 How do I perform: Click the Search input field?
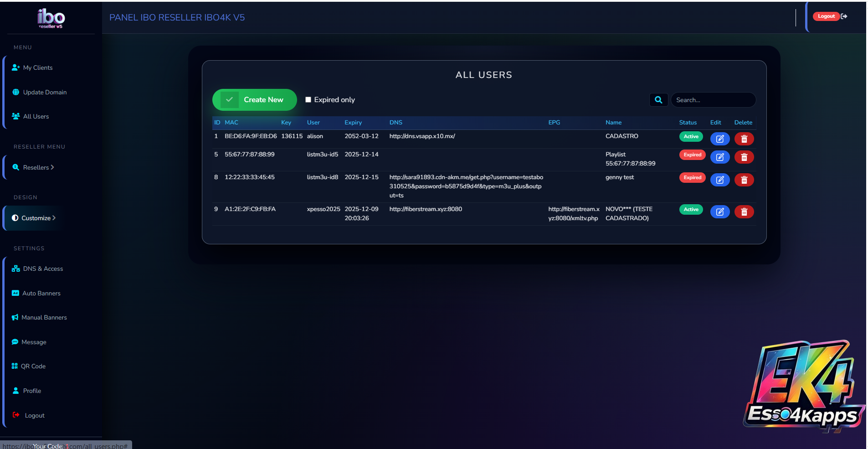(x=713, y=100)
